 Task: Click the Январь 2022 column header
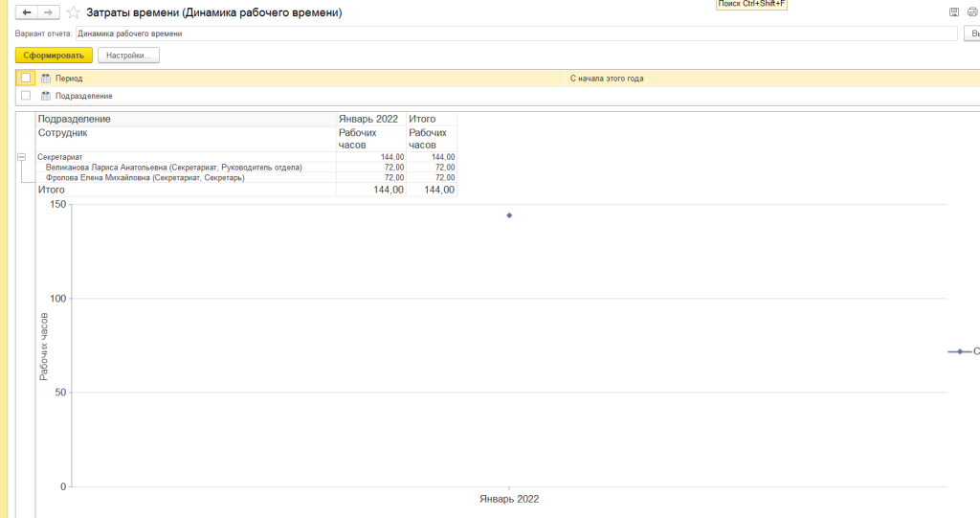point(368,119)
